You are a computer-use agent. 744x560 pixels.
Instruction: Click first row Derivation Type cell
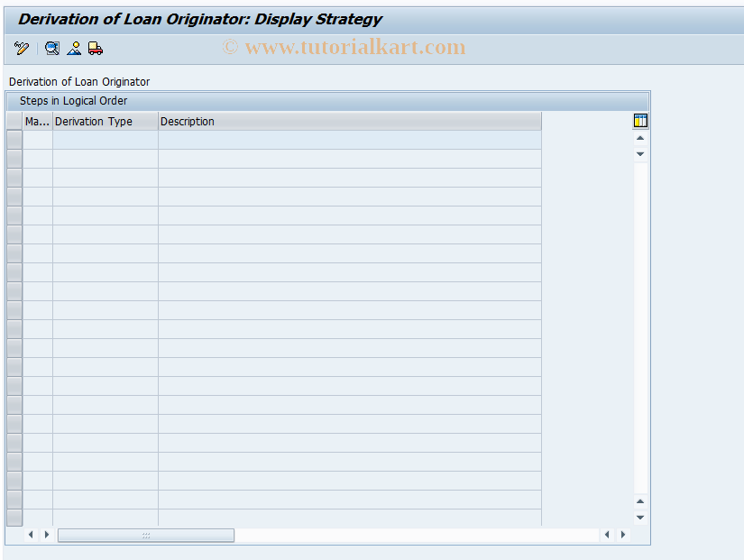tap(106, 140)
